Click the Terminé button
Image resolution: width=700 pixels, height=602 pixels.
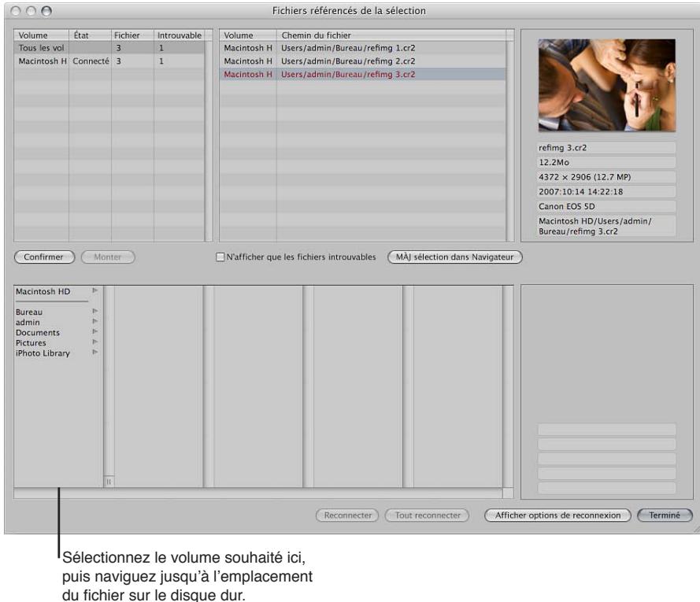(665, 515)
